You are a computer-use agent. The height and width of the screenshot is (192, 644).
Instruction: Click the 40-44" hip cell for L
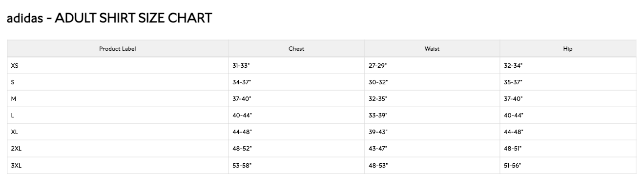tap(568, 115)
